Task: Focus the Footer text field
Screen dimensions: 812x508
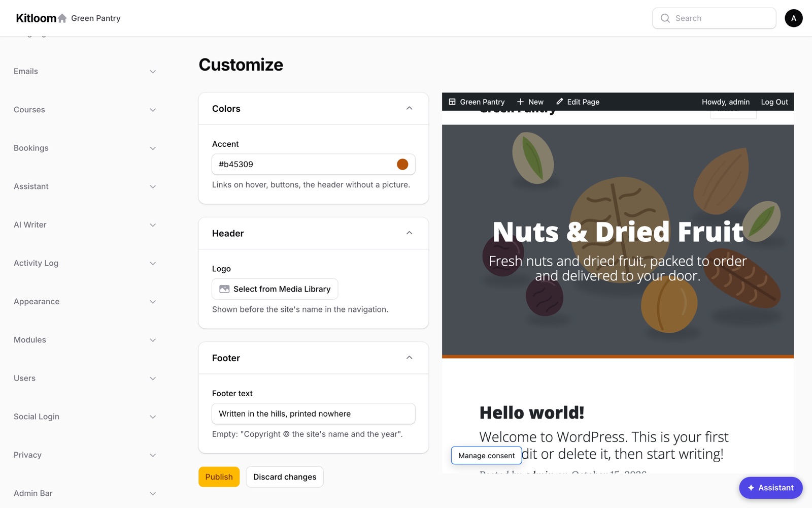Action: pyautogui.click(x=313, y=414)
